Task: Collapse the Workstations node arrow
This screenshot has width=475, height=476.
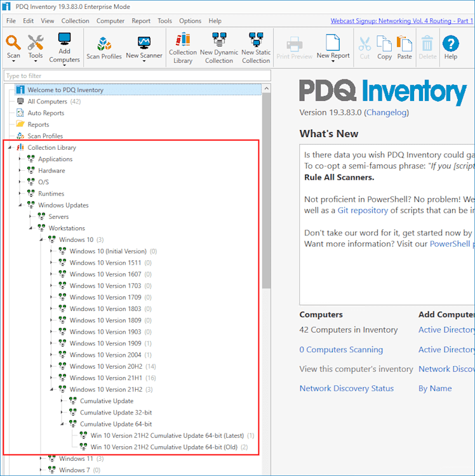Action: pyautogui.click(x=30, y=228)
